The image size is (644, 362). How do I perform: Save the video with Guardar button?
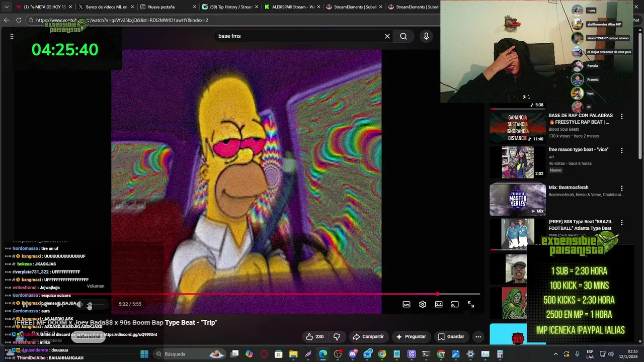451,337
